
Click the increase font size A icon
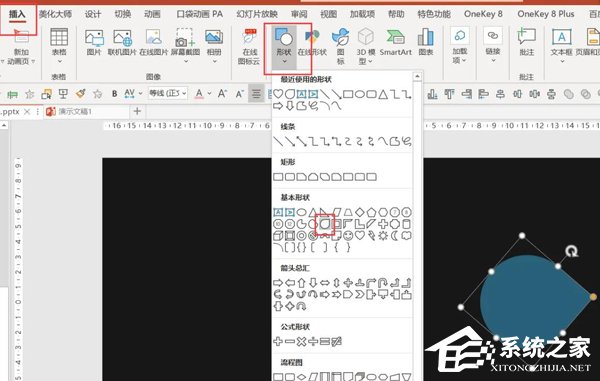(x=222, y=93)
